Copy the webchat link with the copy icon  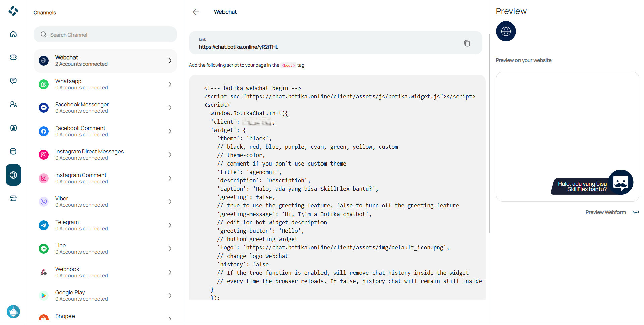coord(467,43)
